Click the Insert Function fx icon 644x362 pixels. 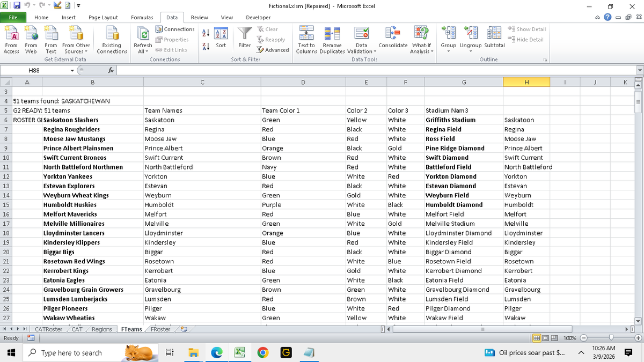click(x=110, y=70)
